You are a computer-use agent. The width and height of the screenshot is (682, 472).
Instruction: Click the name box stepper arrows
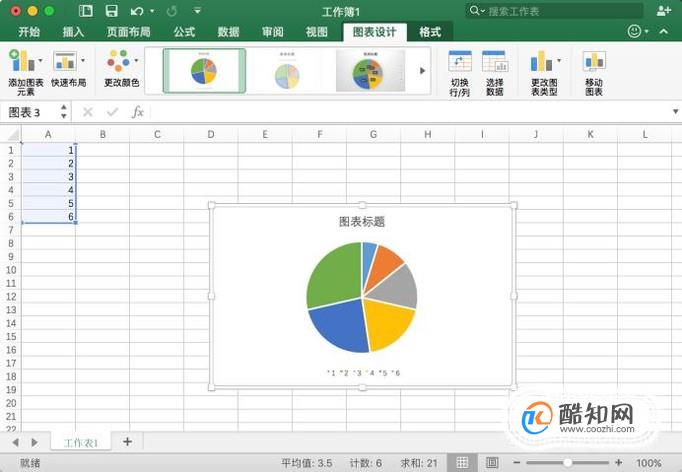point(64,112)
